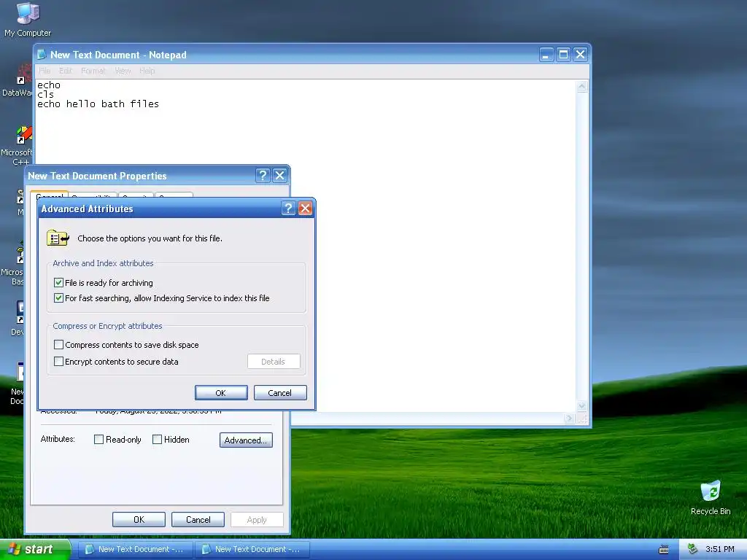Enable Encrypt contents to secure data
Viewport: 747px width, 560px height.
(x=58, y=362)
